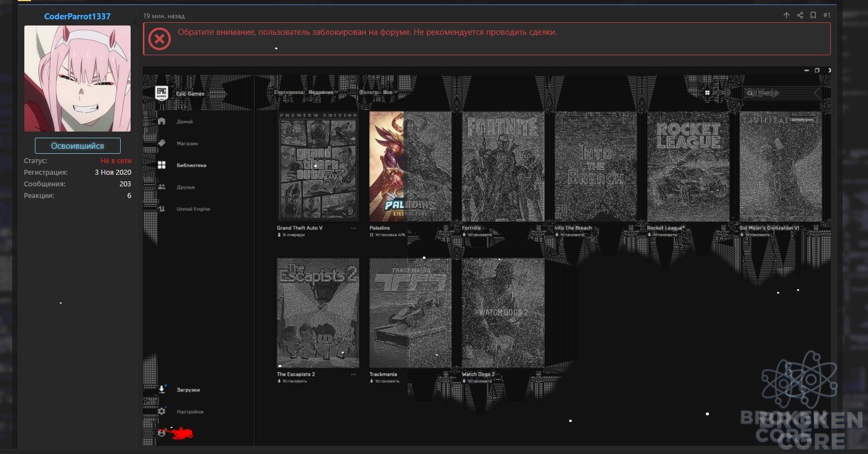Expand the Сортировка Недавние dropdown

click(306, 92)
